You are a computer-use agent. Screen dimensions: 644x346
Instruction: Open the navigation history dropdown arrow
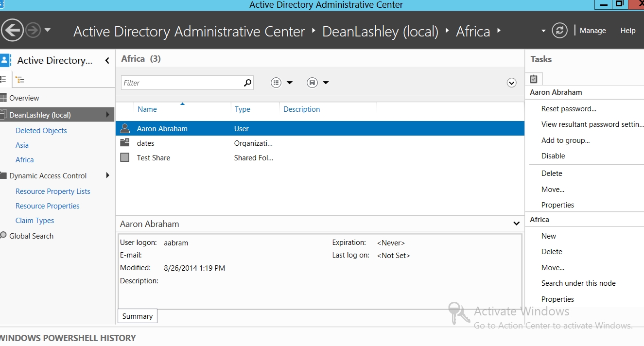[48, 30]
